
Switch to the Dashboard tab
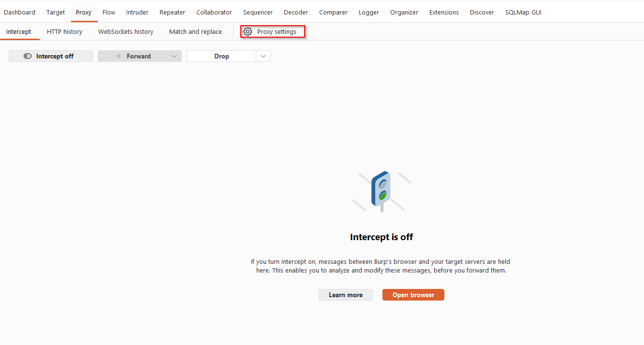pos(19,12)
